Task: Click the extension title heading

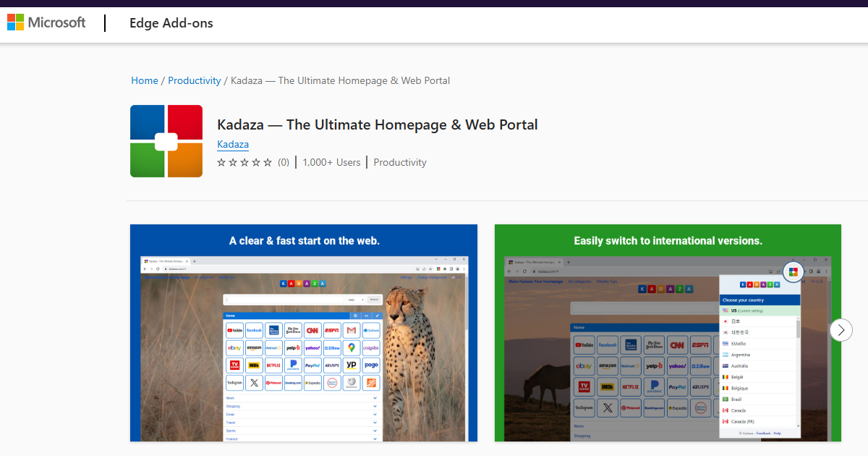Action: point(378,124)
